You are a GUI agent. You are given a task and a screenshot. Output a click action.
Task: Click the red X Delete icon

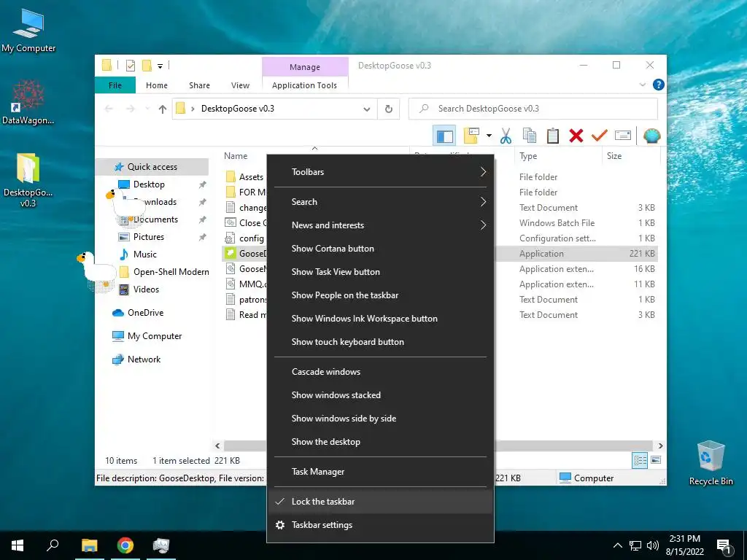[x=576, y=136]
